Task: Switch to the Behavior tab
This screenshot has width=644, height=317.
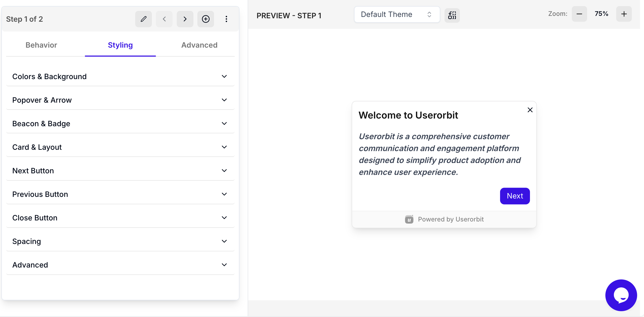Action: click(x=41, y=45)
